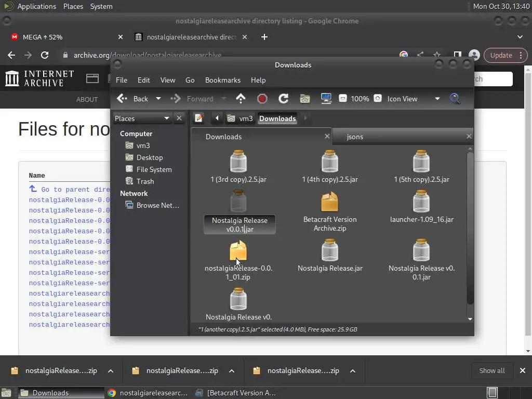Open Home folder toolbar icon
This screenshot has height=399, width=532.
(304, 99)
